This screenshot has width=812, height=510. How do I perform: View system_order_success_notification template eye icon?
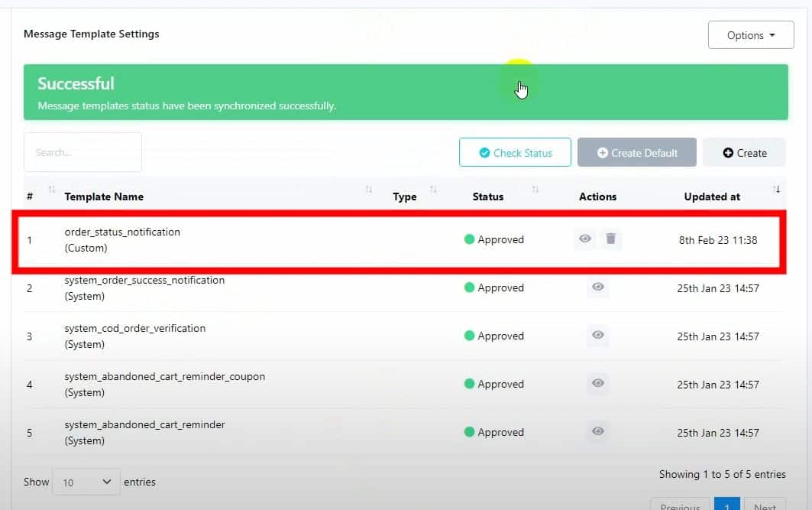click(x=598, y=287)
